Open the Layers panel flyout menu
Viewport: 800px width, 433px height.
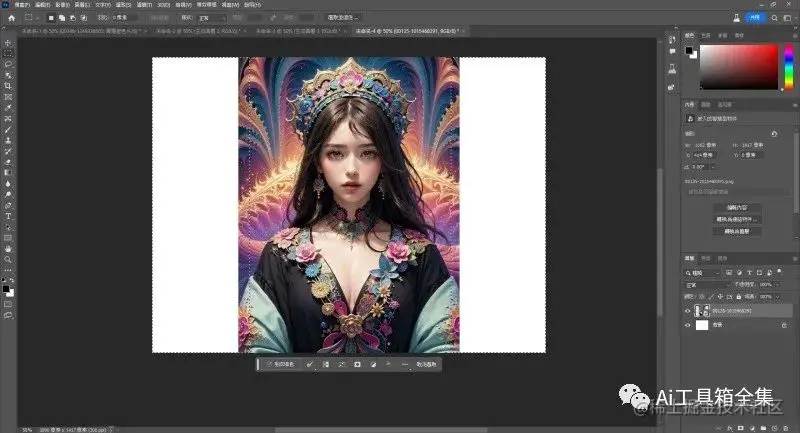(795, 259)
